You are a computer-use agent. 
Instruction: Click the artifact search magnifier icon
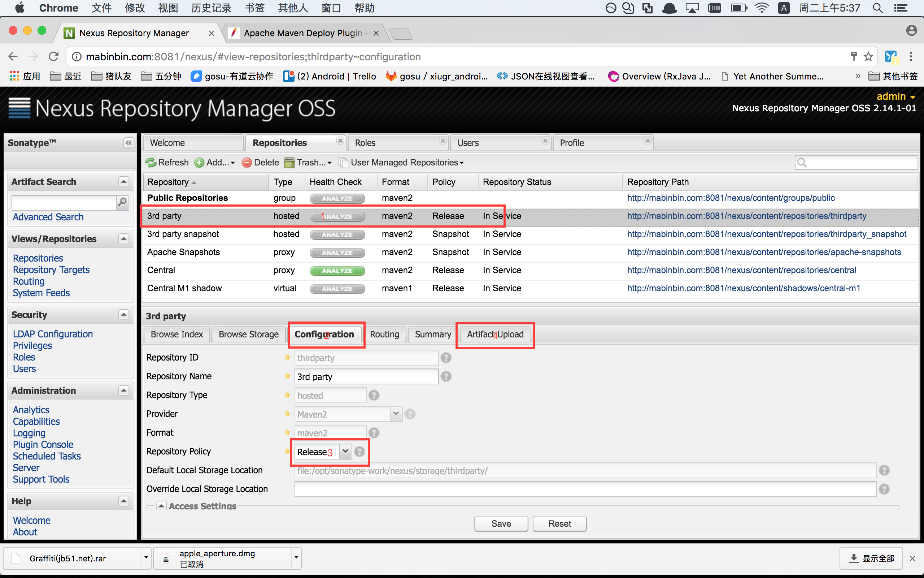tap(123, 202)
